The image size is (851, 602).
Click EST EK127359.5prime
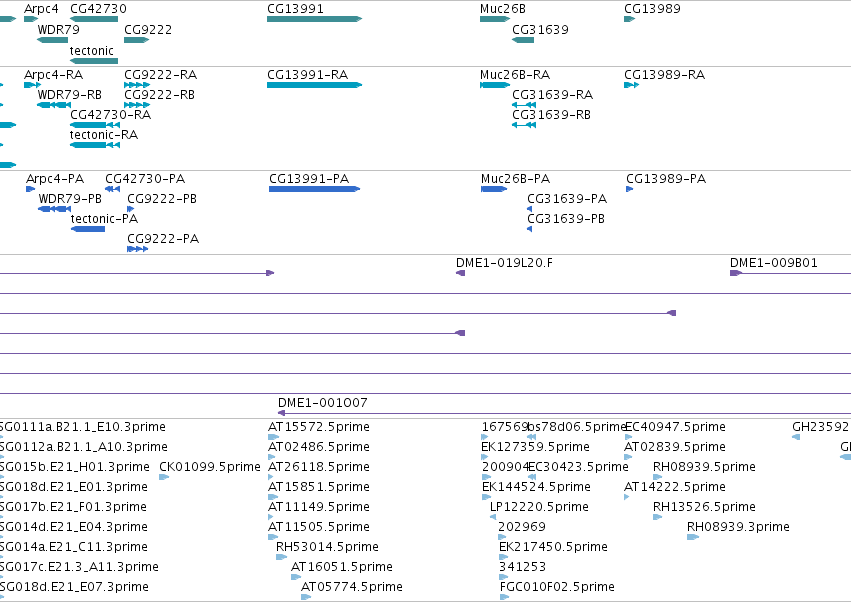tap(536, 447)
